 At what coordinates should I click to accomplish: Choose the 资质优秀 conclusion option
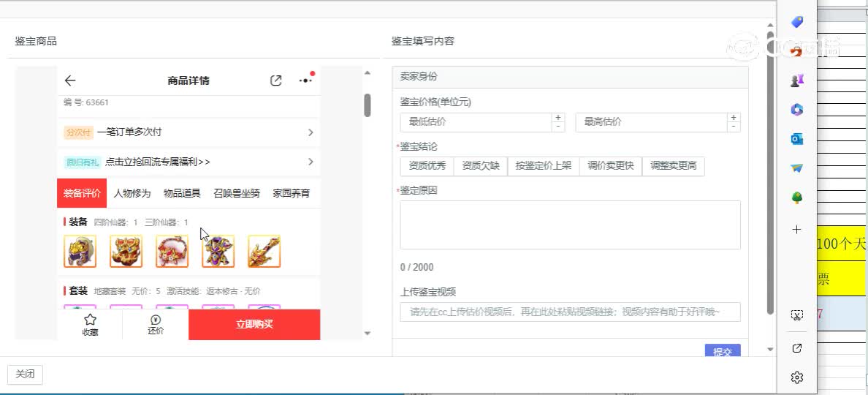tap(427, 165)
